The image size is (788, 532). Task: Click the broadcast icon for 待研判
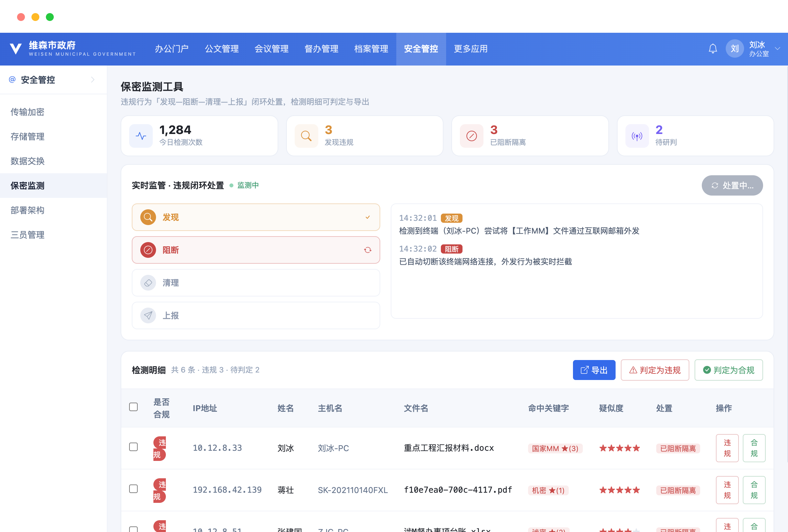click(x=637, y=136)
